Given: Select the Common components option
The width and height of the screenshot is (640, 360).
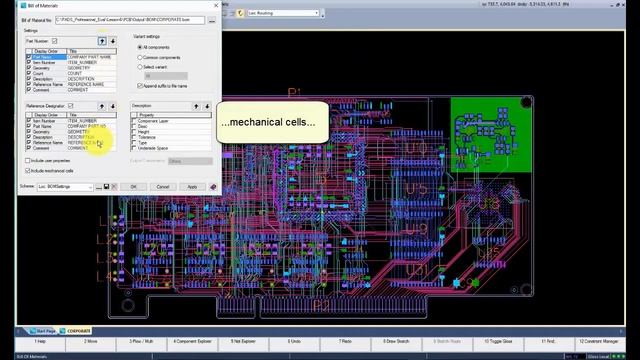Looking at the screenshot, I should [140, 58].
